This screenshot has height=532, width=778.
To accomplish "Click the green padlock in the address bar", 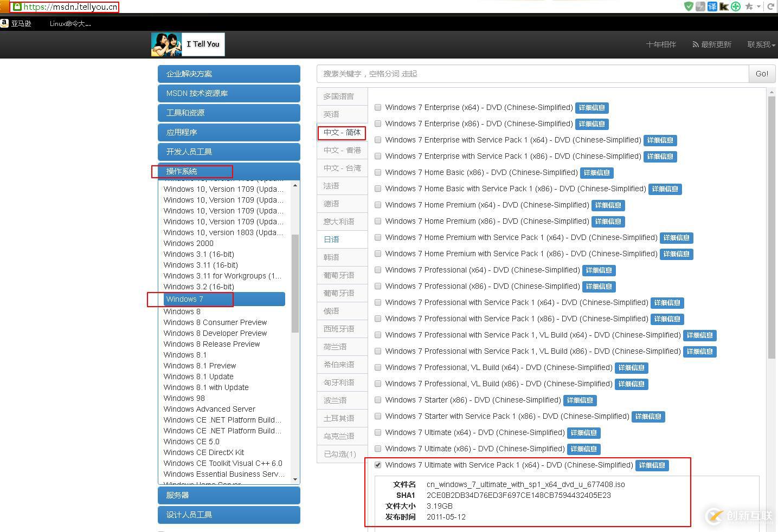I will [x=17, y=7].
